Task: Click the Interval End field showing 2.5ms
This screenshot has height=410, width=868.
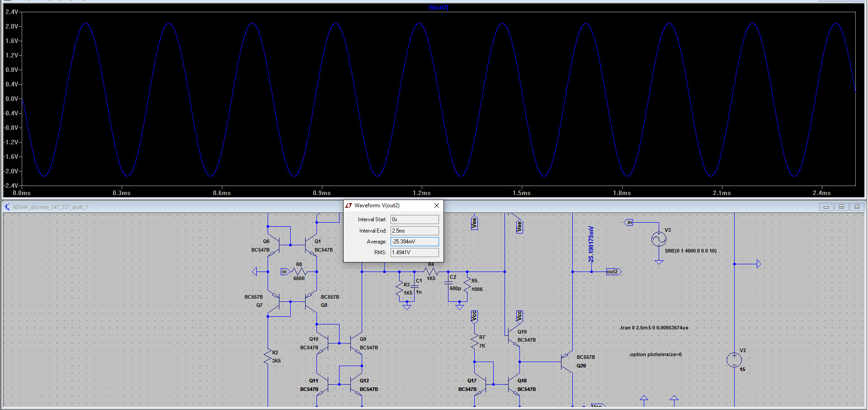Action: click(415, 231)
